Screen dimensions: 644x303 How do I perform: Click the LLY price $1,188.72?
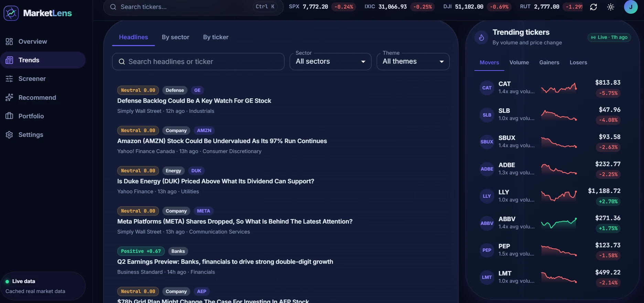point(604,191)
